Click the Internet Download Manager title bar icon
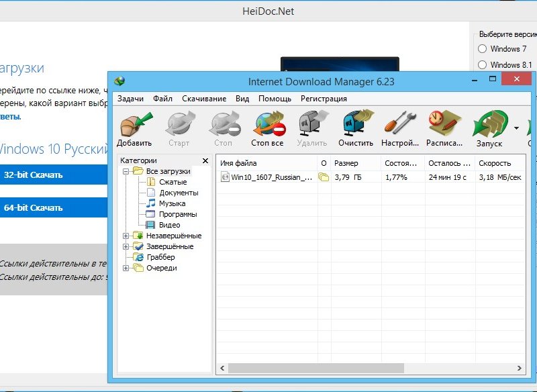This screenshot has width=537, height=392. 119,81
